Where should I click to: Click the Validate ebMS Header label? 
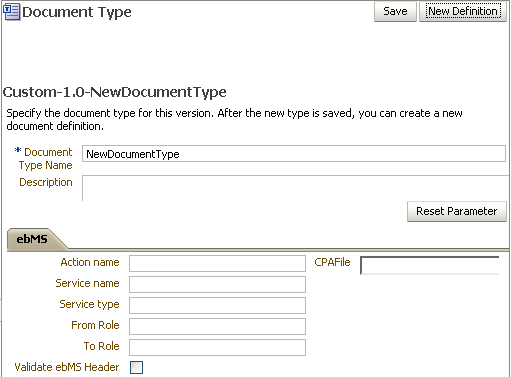(x=67, y=367)
